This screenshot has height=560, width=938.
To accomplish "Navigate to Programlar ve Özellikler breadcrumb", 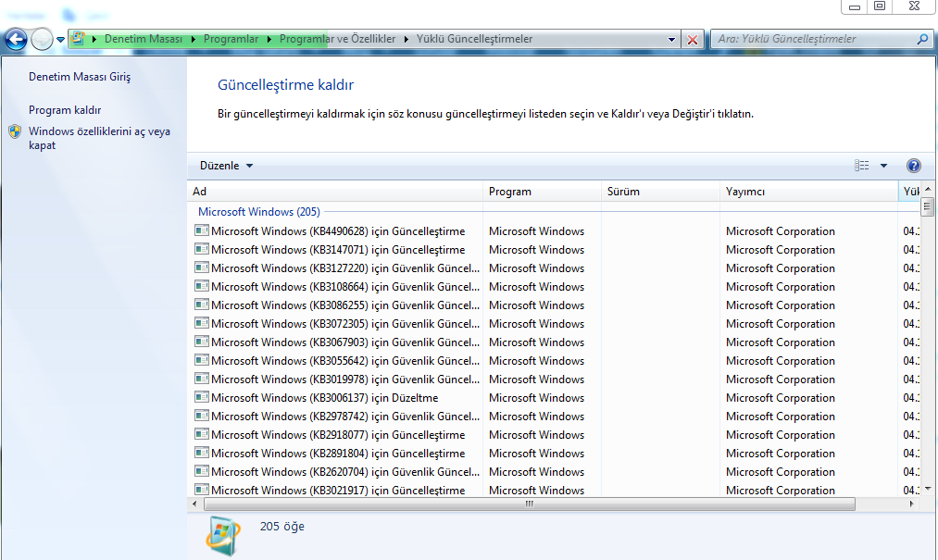I will tap(337, 39).
